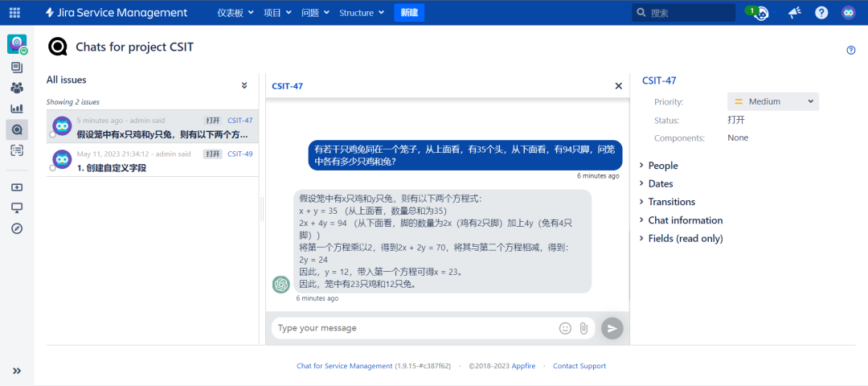Open the reports bar chart icon

[x=17, y=109]
